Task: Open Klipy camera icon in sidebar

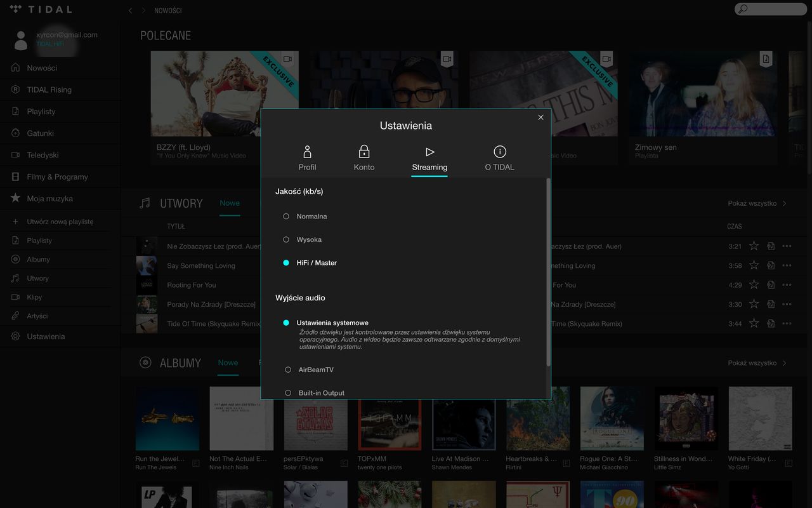Action: pos(15,297)
